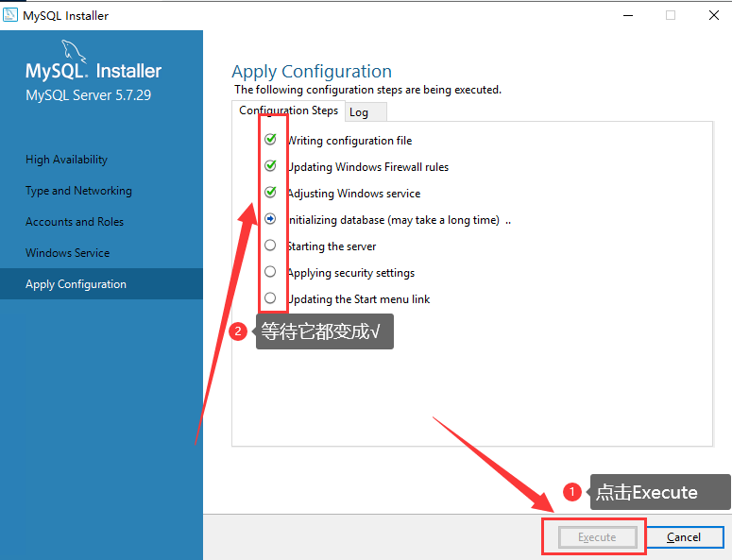This screenshot has height=560, width=732.
Task: Close the MySQL Installer window
Action: pos(714,15)
